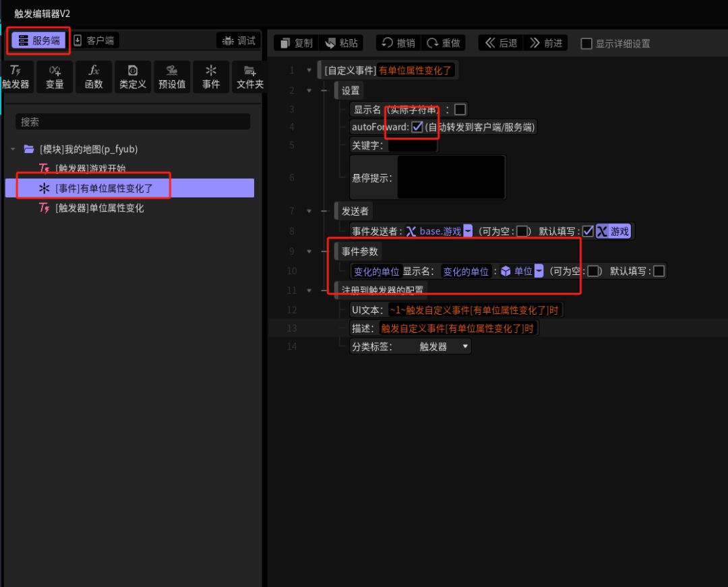This screenshot has width=728, height=587.
Task: Select [事件]有单位属性变化了 tree row
Action: coord(129,188)
